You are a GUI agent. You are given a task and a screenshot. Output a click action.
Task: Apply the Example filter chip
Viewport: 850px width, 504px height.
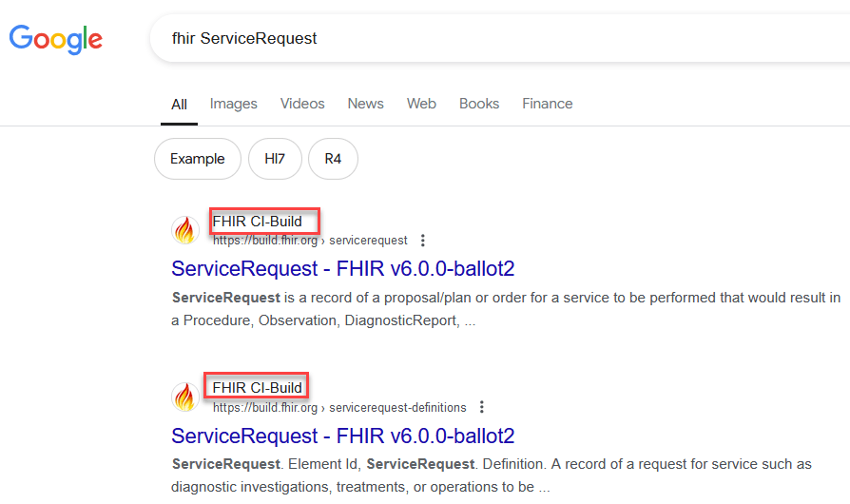pos(198,159)
